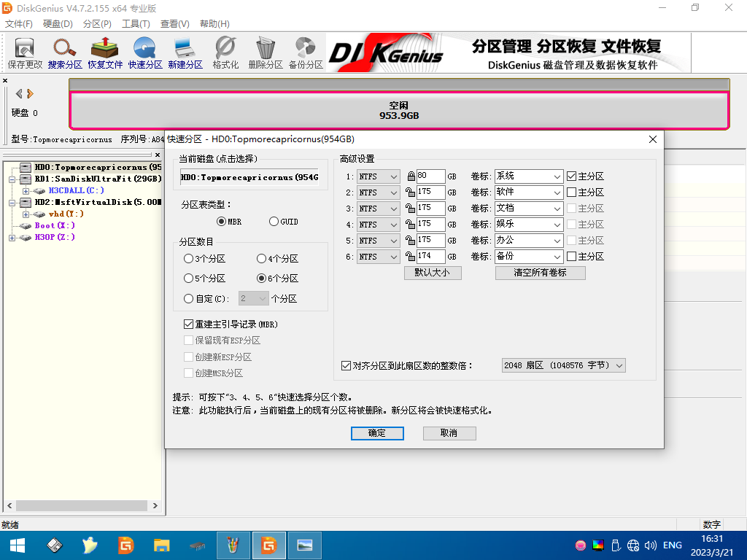Image resolution: width=747 pixels, height=560 pixels.
Task: Click the current disk HD0 selector button
Action: [x=249, y=178]
